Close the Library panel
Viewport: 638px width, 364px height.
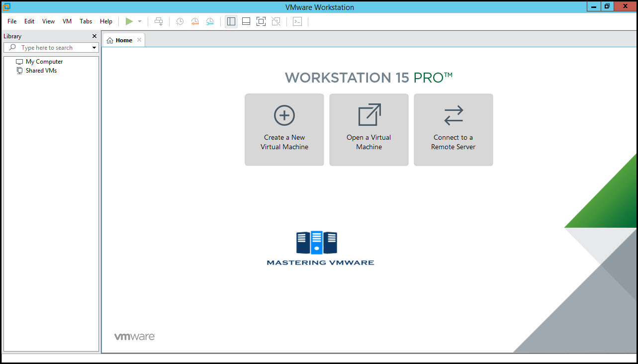94,36
